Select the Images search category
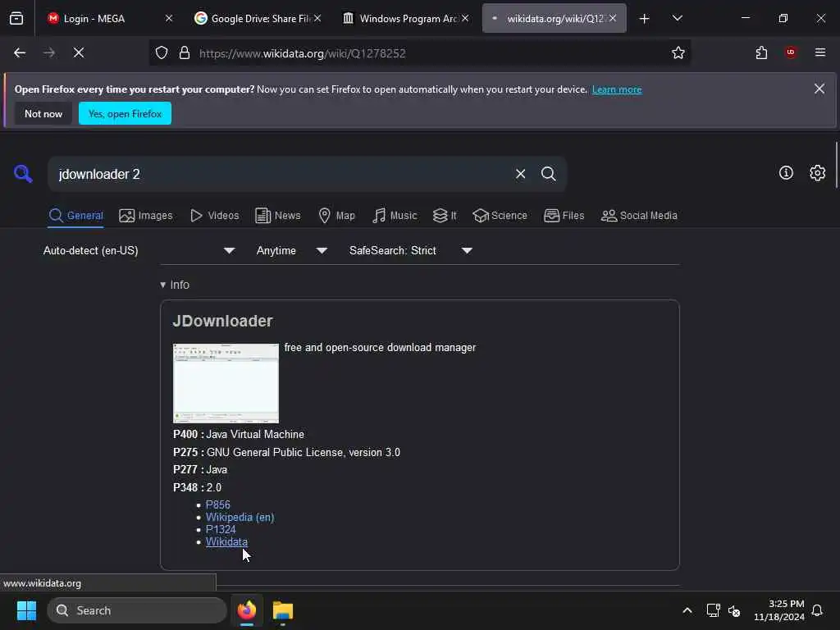Screen dimensions: 840x630 (146, 216)
